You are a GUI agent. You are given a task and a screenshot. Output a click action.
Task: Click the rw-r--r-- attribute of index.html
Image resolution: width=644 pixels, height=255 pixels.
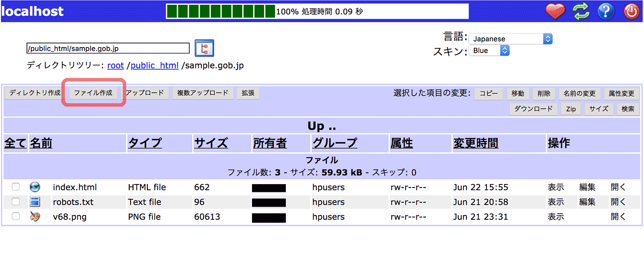[x=409, y=188]
